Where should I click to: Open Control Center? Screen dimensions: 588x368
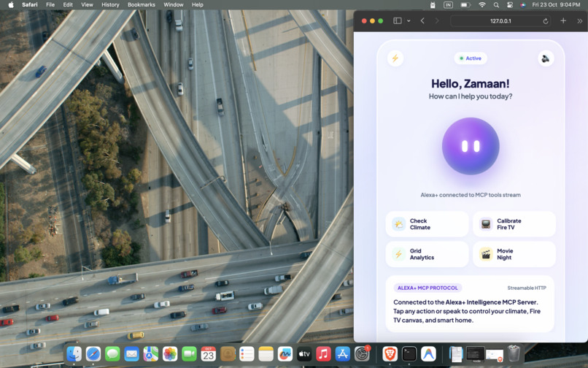(x=510, y=5)
